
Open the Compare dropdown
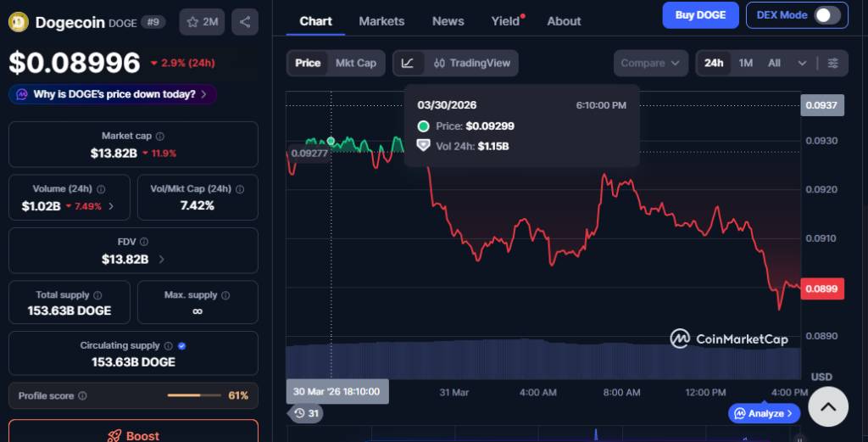650,63
